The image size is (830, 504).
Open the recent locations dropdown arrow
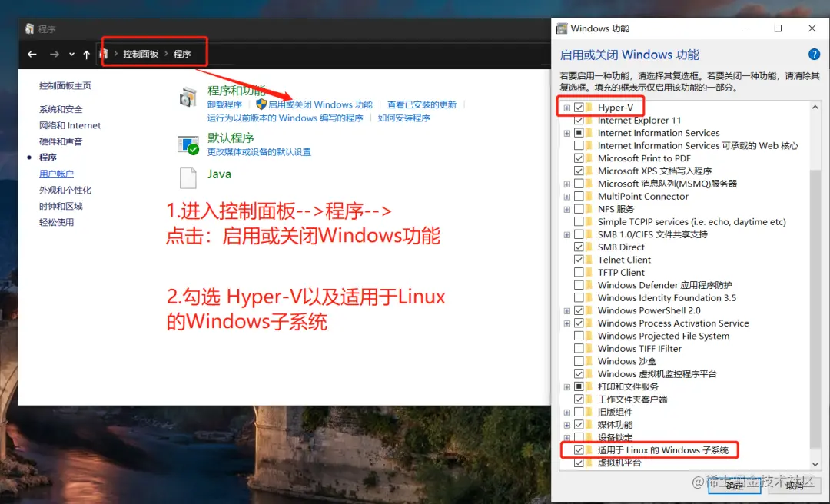point(71,54)
